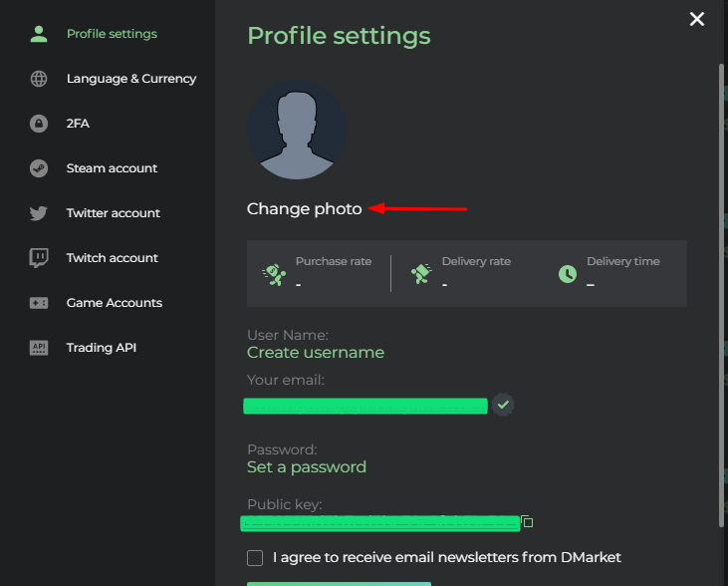
Task: Go to 2FA settings
Action: (x=78, y=124)
